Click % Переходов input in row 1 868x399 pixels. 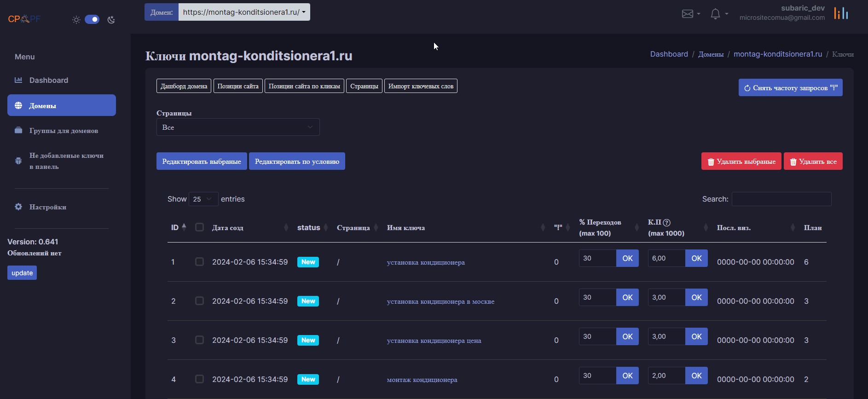click(597, 258)
